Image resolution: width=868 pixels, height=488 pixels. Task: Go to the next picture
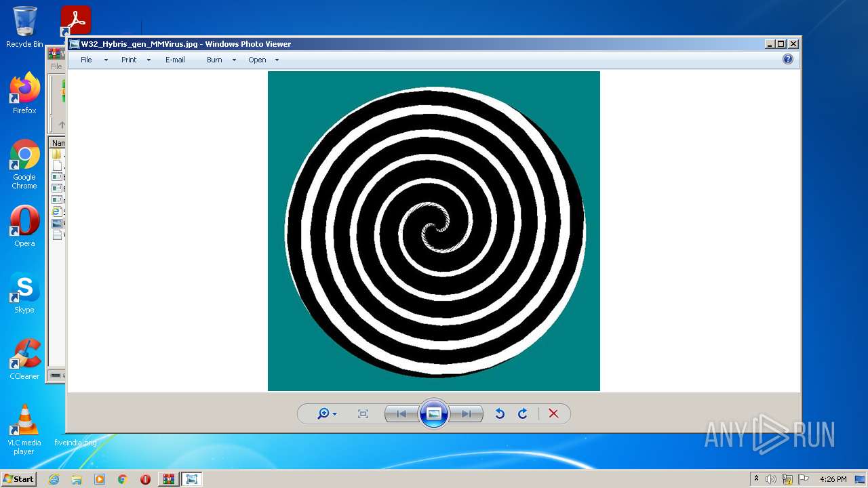(467, 413)
